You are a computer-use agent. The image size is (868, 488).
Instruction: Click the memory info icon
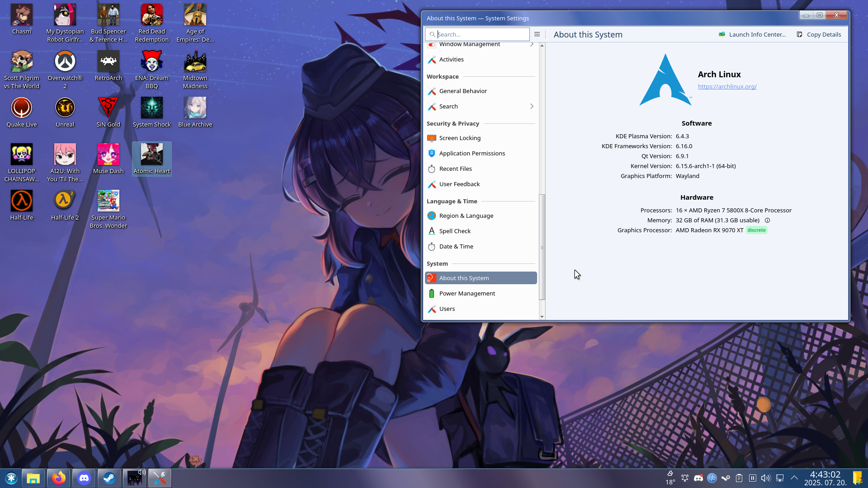coord(767,221)
